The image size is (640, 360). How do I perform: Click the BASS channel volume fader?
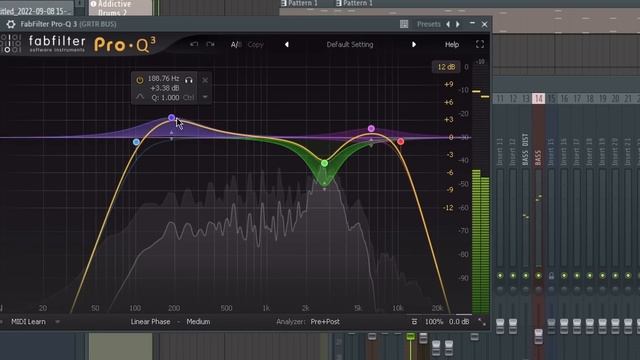539,336
